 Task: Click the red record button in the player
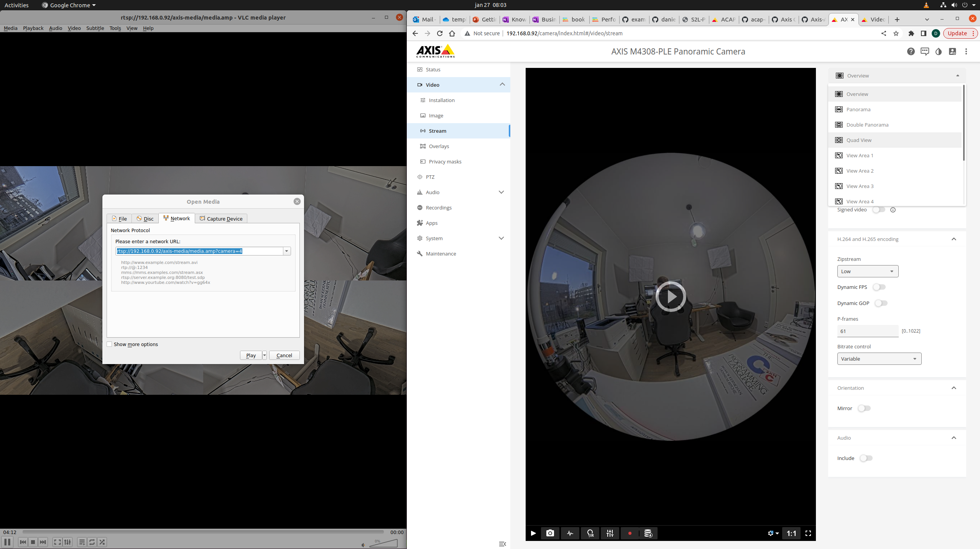tap(630, 533)
